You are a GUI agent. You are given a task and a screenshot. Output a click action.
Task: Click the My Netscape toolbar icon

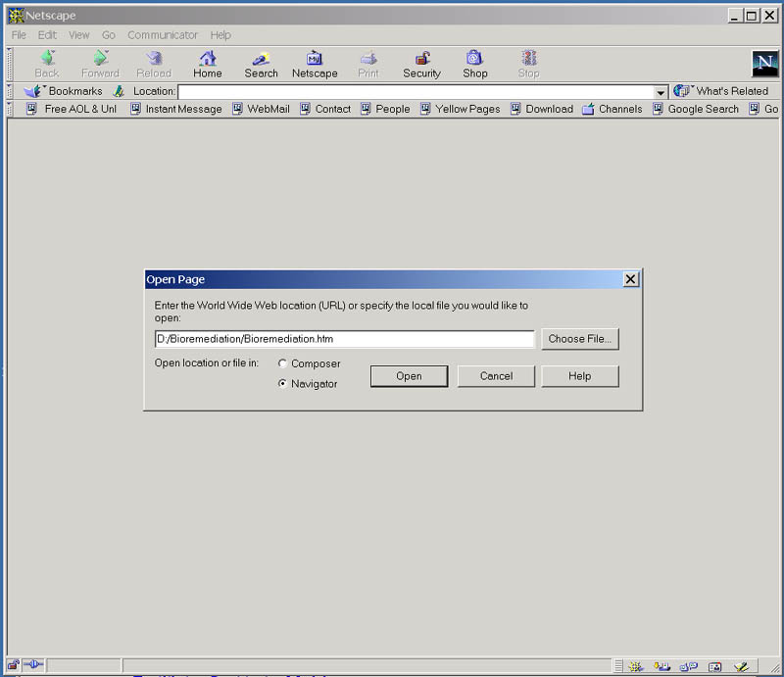[315, 58]
